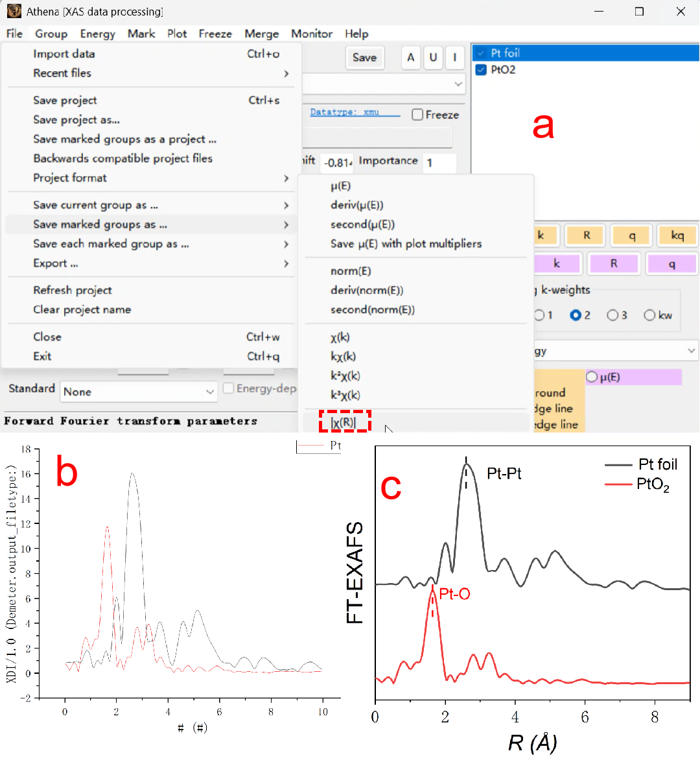Click the Save button
Screen dimensions: 700x762
pos(364,57)
